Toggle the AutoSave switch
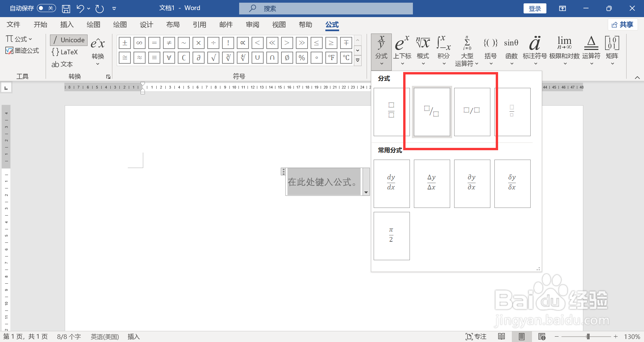644x342 pixels. tap(46, 8)
